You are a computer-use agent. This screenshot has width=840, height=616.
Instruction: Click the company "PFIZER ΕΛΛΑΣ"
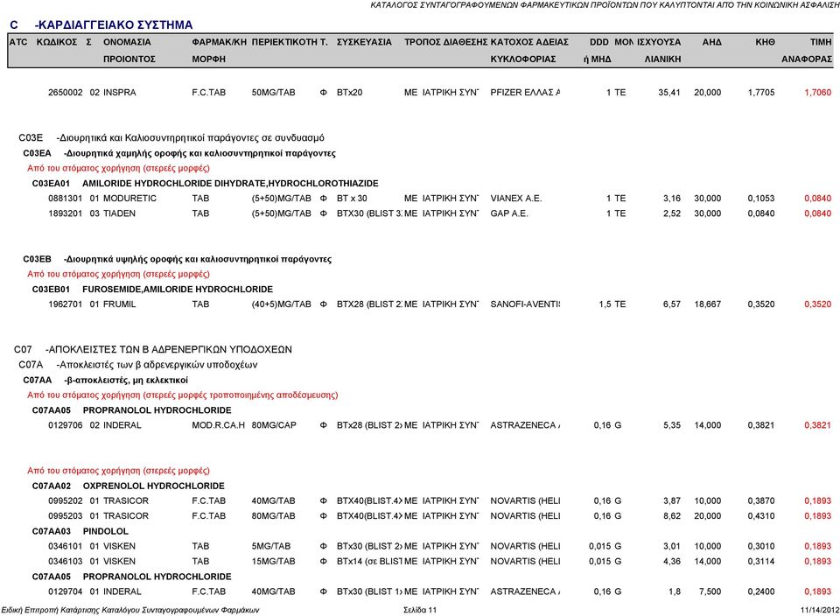pyautogui.click(x=525, y=93)
